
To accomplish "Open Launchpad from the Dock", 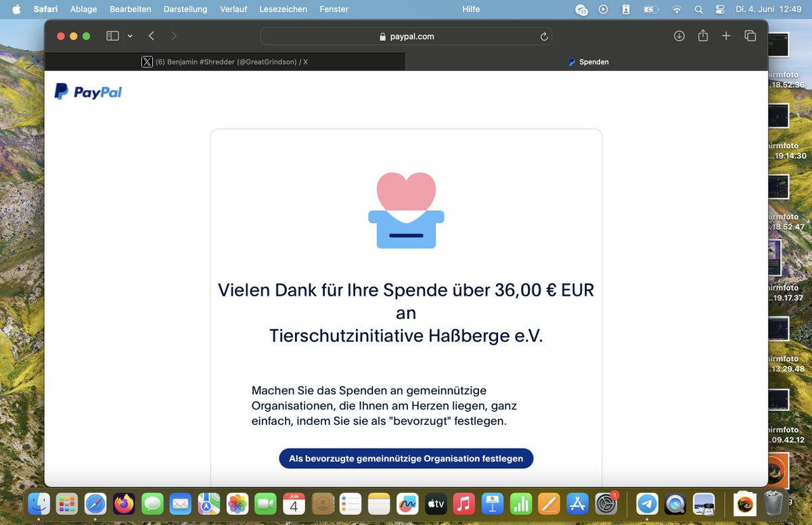I will coord(67,503).
